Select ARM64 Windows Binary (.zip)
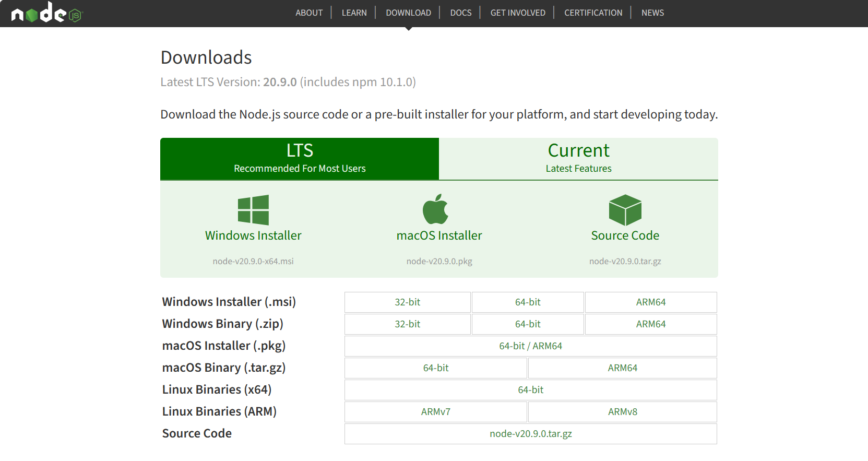The height and width of the screenshot is (461, 868). pos(651,324)
